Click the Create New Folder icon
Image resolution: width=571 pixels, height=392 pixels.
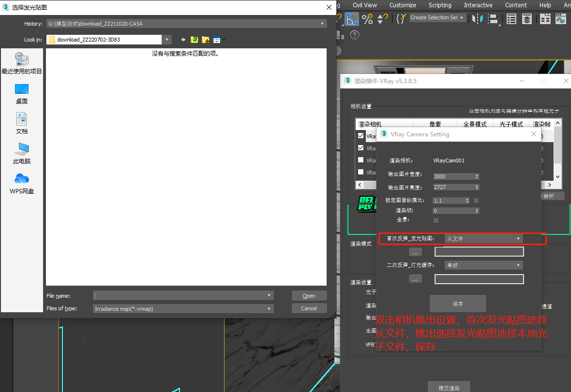pos(206,40)
